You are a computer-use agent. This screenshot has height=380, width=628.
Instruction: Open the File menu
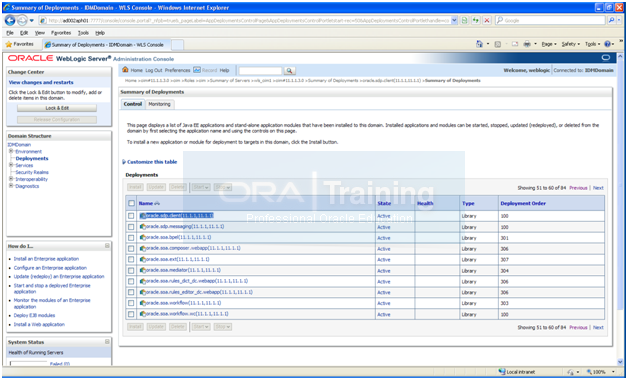pyautogui.click(x=10, y=33)
